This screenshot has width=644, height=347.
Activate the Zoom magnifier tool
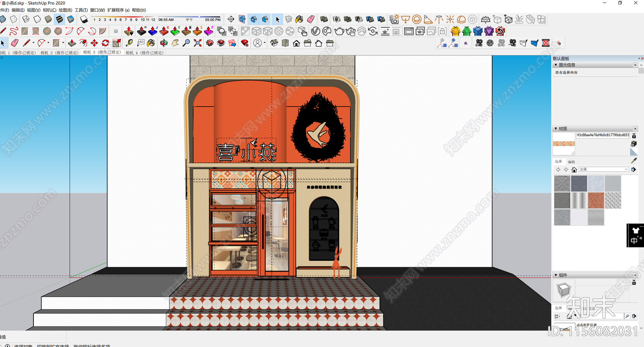tap(186, 43)
